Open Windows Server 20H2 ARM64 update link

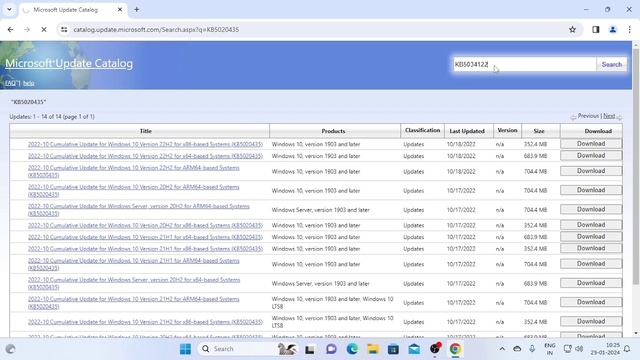(x=139, y=210)
